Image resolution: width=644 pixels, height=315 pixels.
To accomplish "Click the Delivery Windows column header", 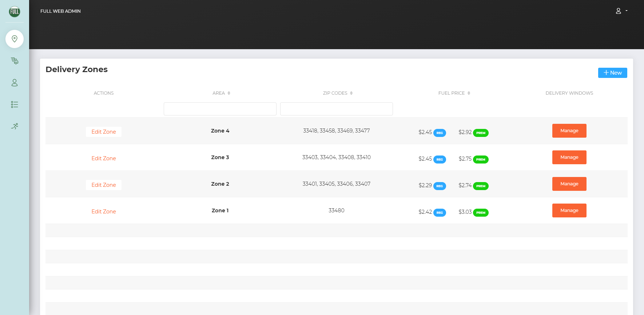I will click(x=569, y=93).
